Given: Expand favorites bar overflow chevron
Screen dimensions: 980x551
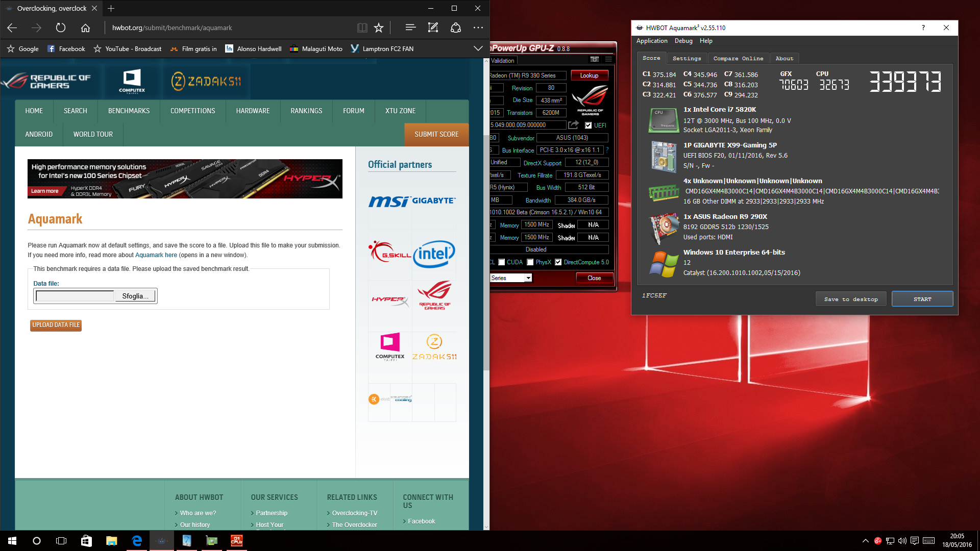Looking at the screenshot, I should point(478,48).
